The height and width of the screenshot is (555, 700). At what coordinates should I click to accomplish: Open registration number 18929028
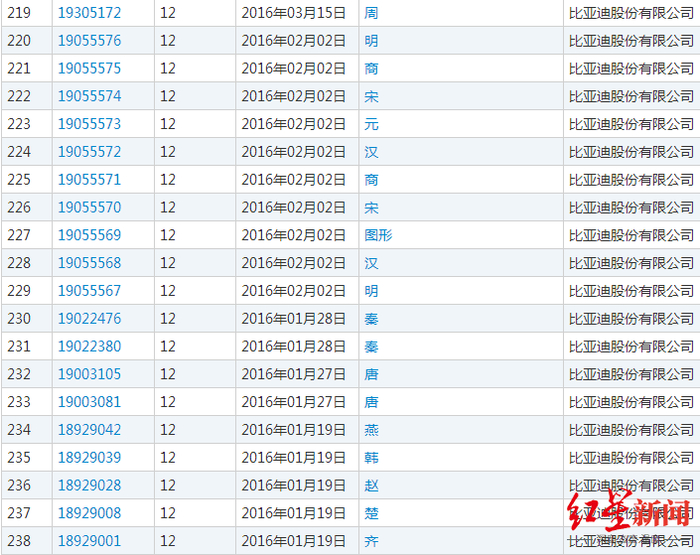(89, 485)
